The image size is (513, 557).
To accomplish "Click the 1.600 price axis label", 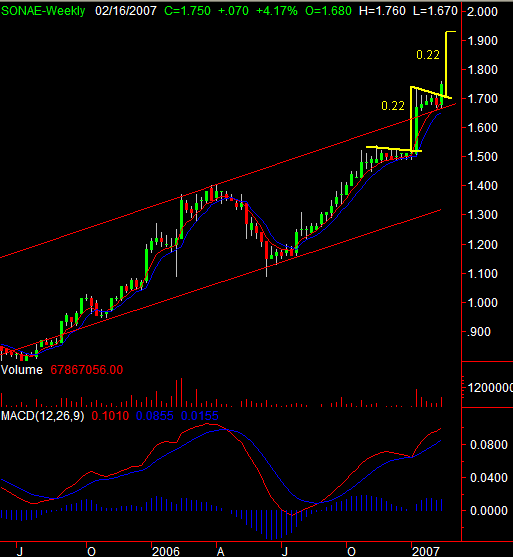I will click(x=482, y=128).
